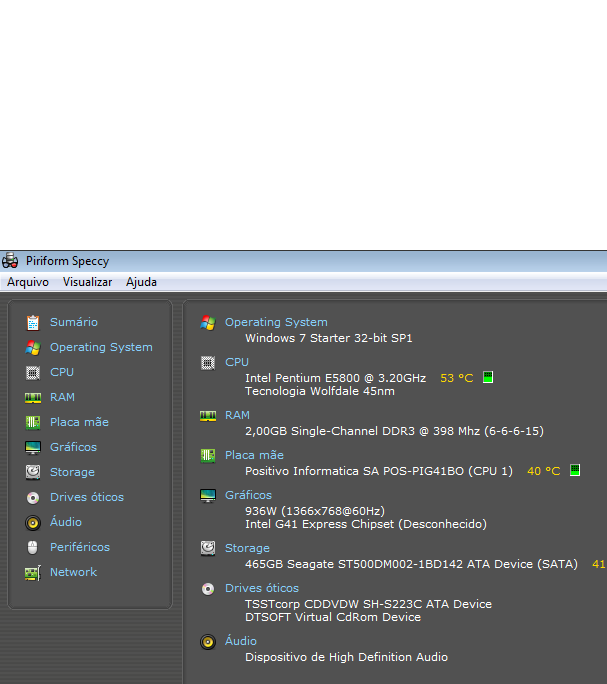
Task: Go to Drives óticos section in sidebar
Action: coord(87,497)
